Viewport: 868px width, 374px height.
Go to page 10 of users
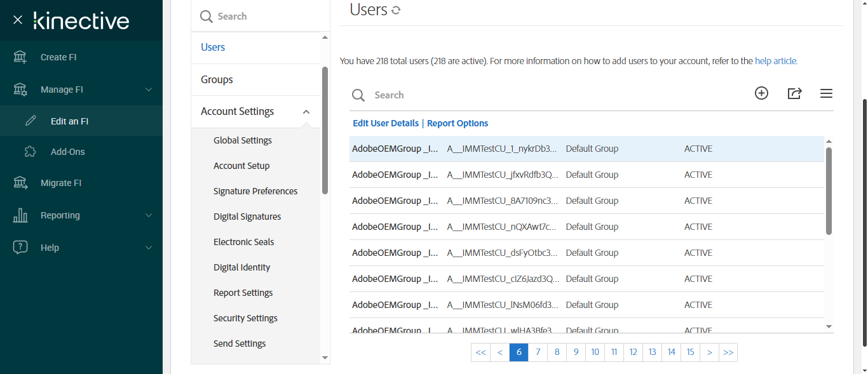pos(595,352)
